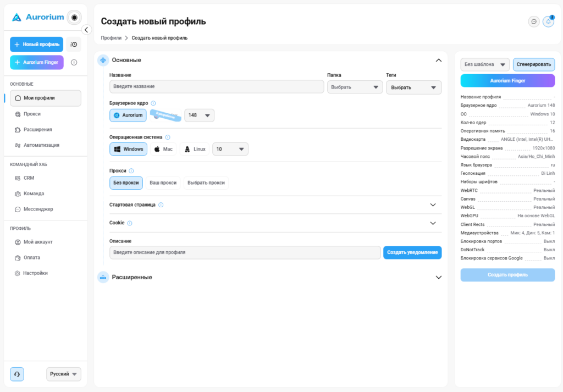Click Создать профиль button
The width and height of the screenshot is (563, 392).
[507, 275]
